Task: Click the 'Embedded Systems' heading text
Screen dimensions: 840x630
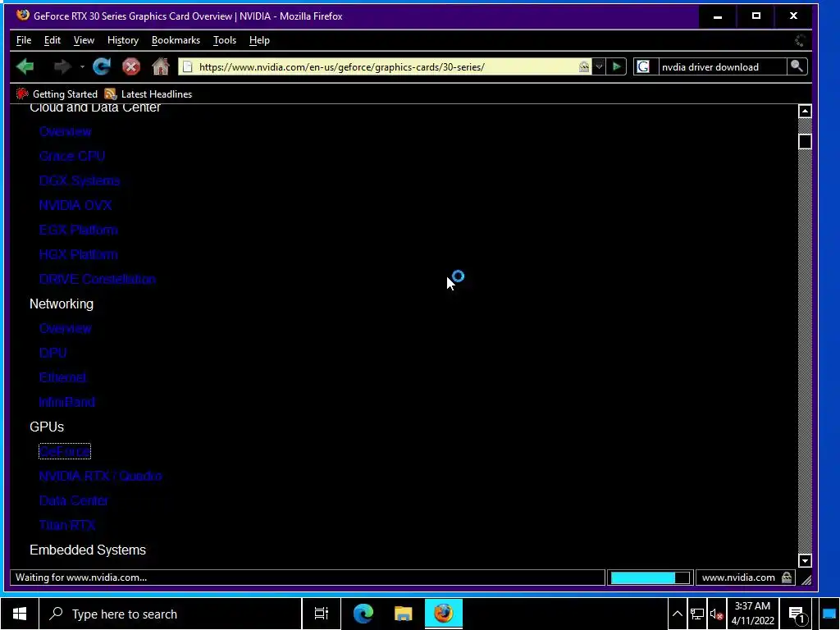Action: coord(87,550)
